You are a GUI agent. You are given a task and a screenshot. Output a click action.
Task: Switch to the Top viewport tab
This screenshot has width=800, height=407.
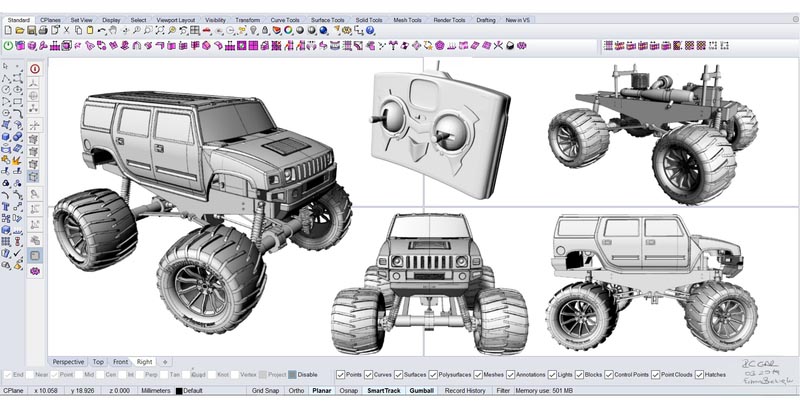(98, 362)
